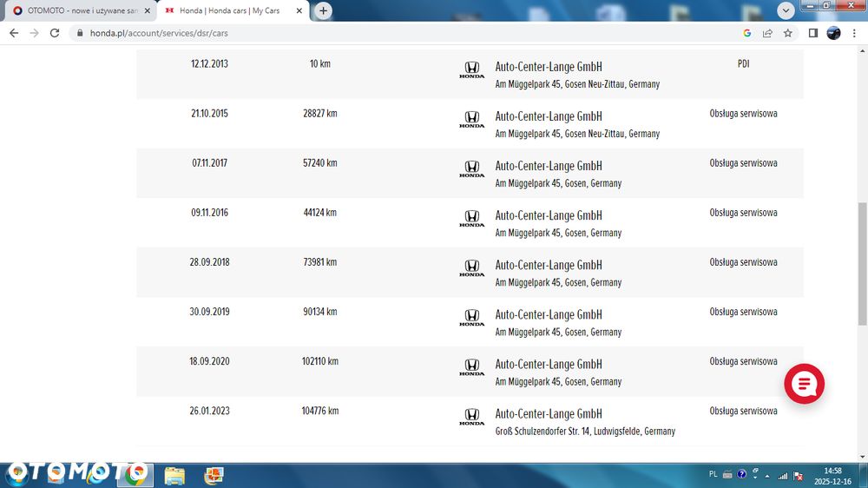Click the browser forward arrow
Screen dimensions: 868x488
coord(35,33)
